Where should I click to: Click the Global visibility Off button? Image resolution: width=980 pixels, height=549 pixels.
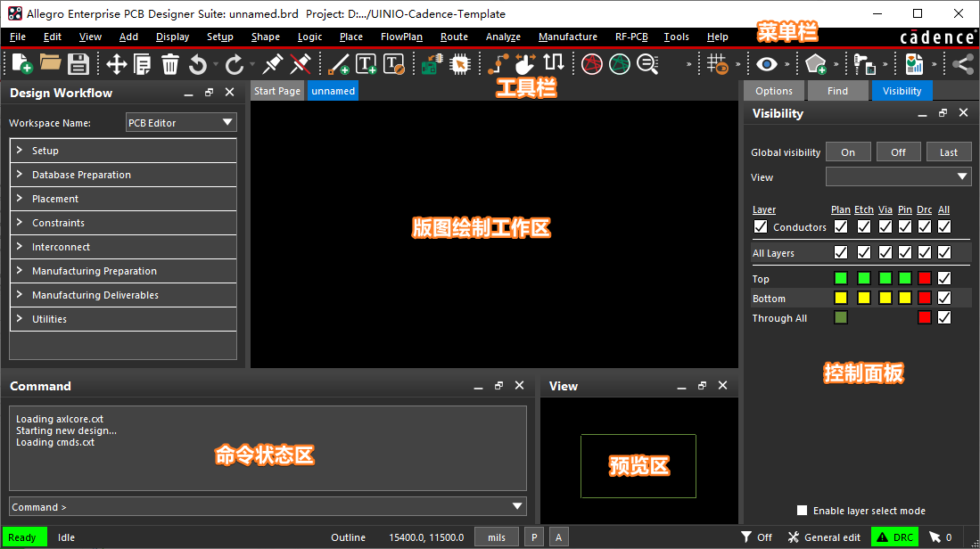pyautogui.click(x=898, y=152)
